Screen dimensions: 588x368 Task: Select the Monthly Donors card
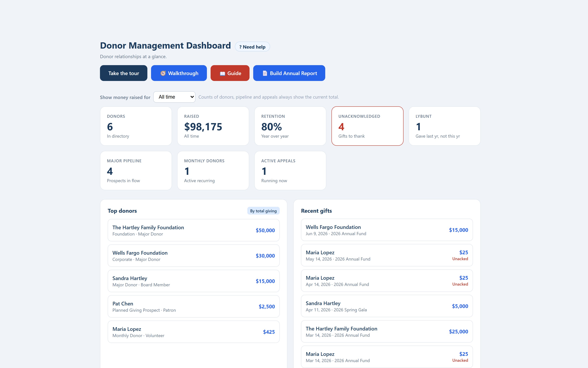[x=213, y=171]
